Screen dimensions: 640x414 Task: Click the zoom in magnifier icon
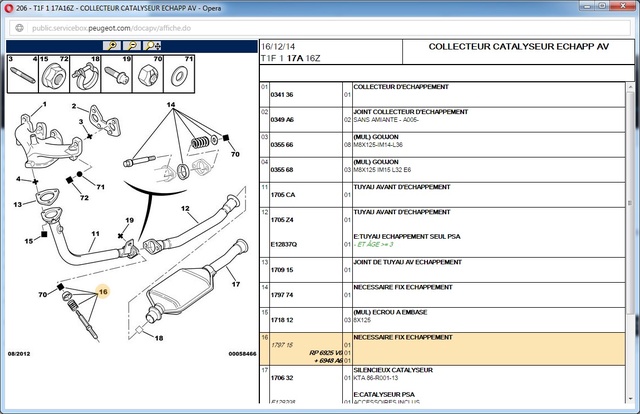(111, 46)
